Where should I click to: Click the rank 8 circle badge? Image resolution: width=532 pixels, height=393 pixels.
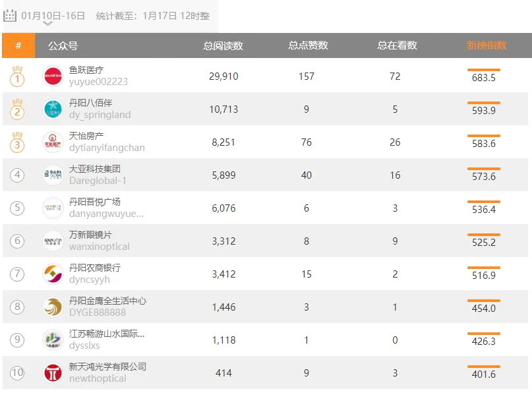click(x=17, y=307)
